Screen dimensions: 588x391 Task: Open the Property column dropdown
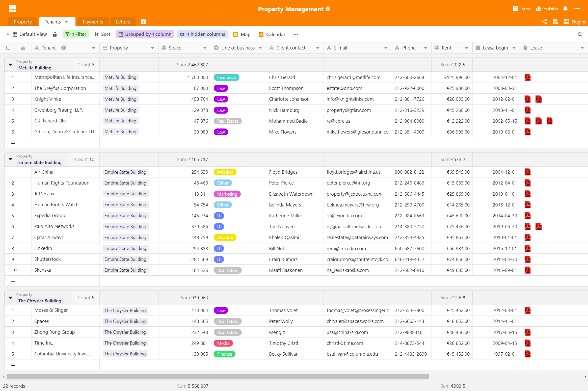click(x=152, y=48)
